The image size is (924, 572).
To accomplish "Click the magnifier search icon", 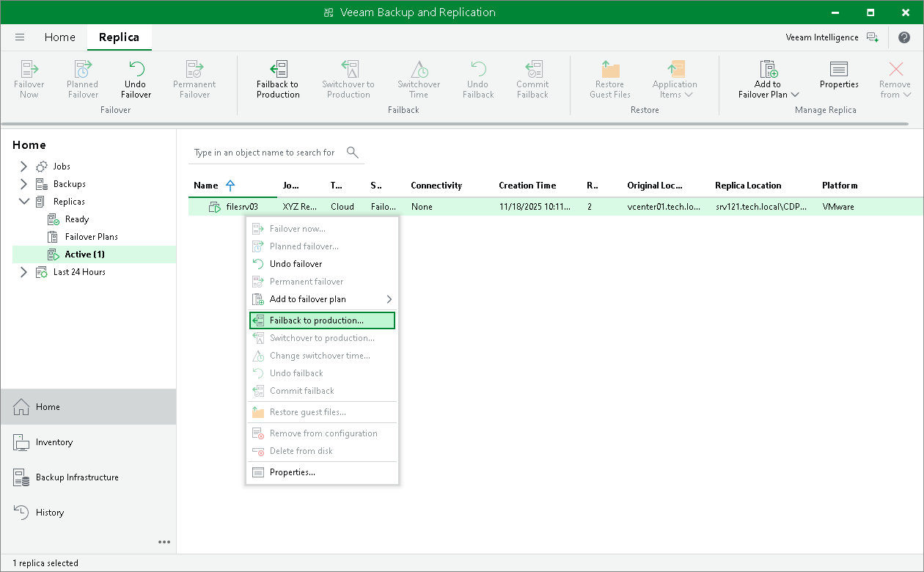I will pos(353,153).
